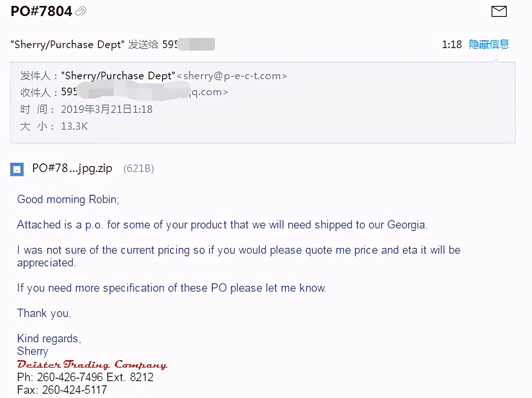Image resolution: width=532 pixels, height=398 pixels.
Task: Open the PO#78...jpg.zip attachment
Action: point(72,169)
